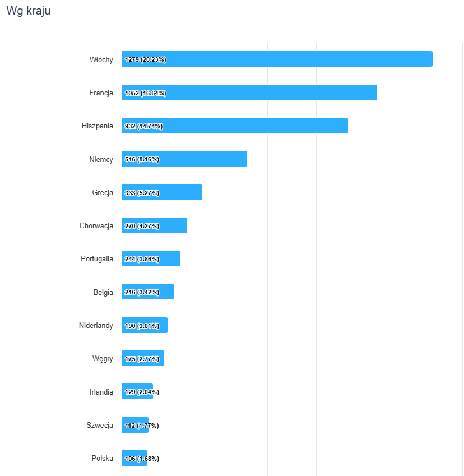464x476 pixels.
Task: Select the Chorwacja bar
Action: (x=173, y=225)
